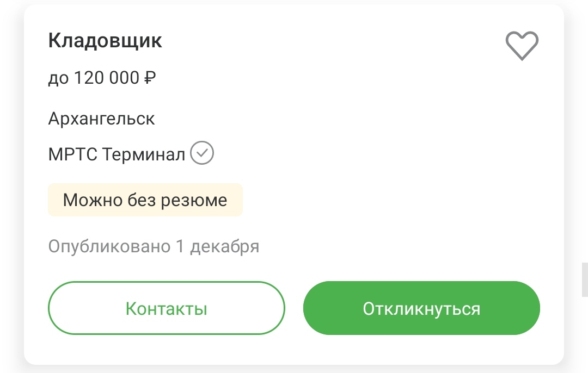The height and width of the screenshot is (373, 588).
Task: Click the scrollbar thumb on the right edge
Action: (585, 279)
